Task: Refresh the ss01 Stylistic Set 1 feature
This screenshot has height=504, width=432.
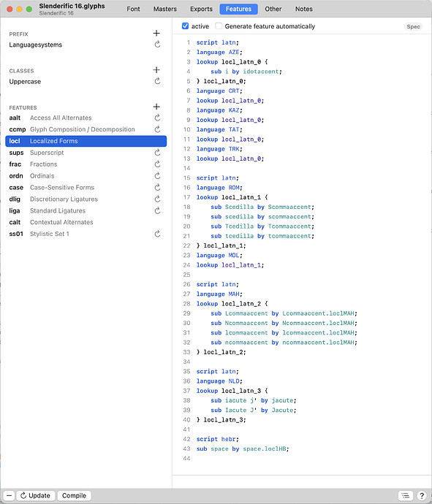Action: point(157,234)
